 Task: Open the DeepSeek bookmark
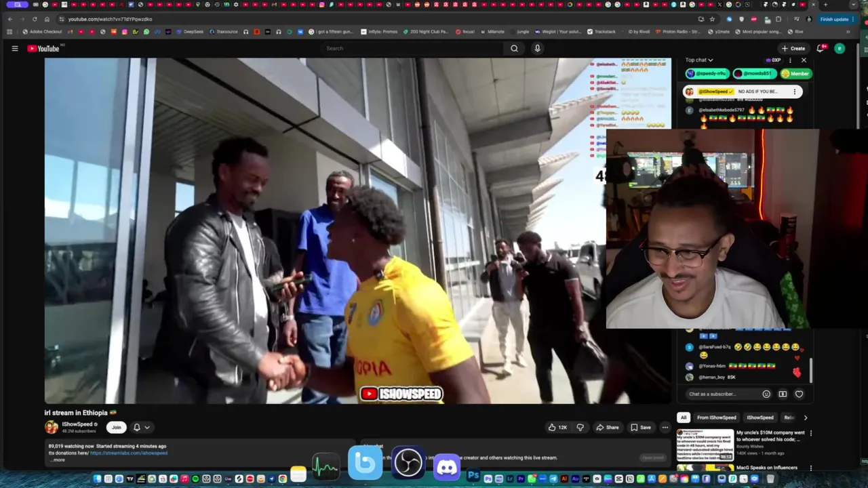189,32
